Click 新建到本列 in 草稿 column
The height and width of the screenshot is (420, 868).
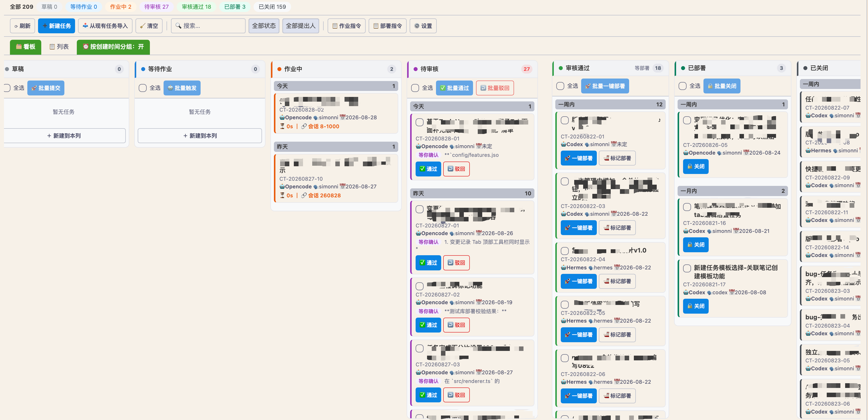tap(64, 136)
